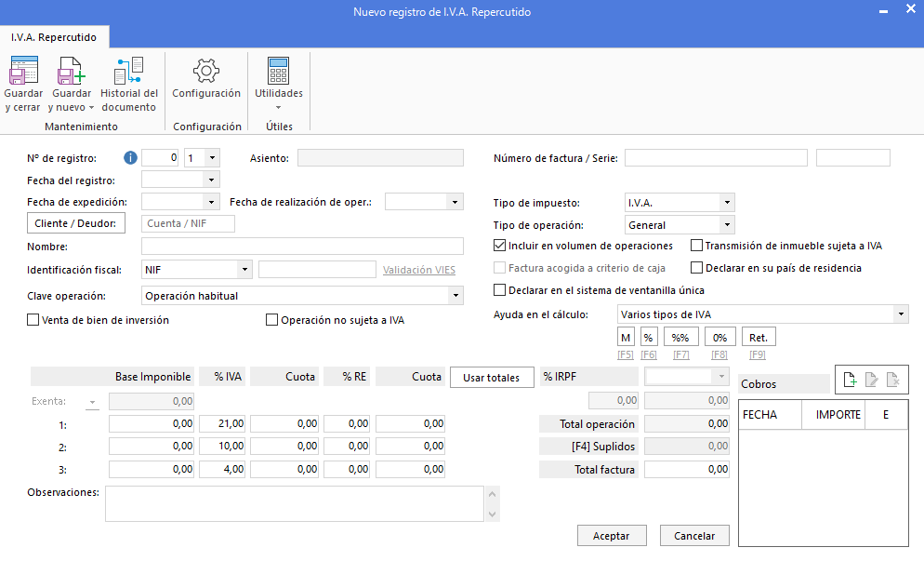Open Utilidades calculator icon
This screenshot has height=561, width=924.
[x=278, y=71]
